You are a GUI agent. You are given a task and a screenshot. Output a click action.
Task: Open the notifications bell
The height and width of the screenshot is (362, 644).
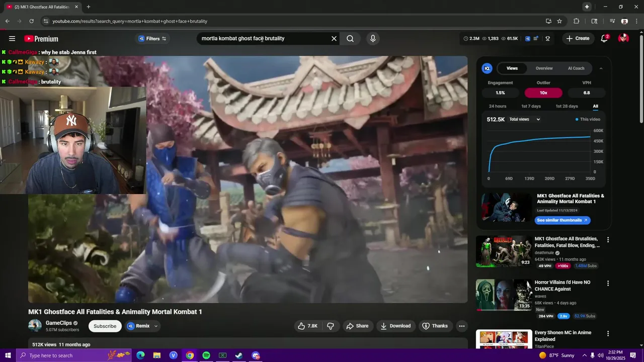click(604, 39)
